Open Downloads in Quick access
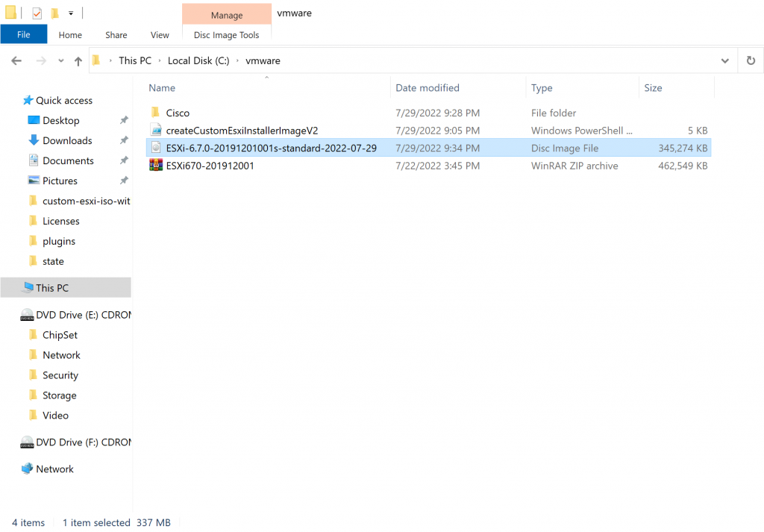Image resolution: width=764 pixels, height=532 pixels. pos(67,140)
